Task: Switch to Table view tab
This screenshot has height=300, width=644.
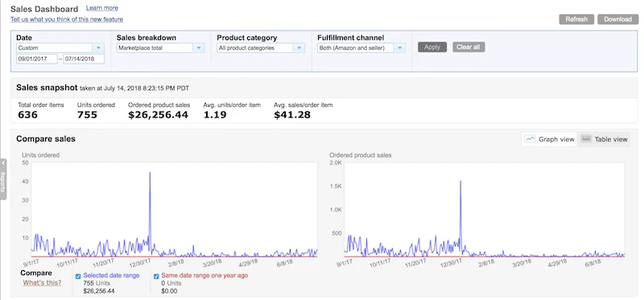Action: [605, 139]
